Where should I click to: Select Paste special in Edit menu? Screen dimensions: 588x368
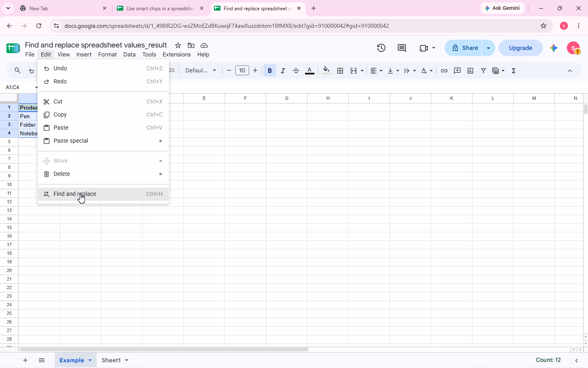click(x=103, y=141)
